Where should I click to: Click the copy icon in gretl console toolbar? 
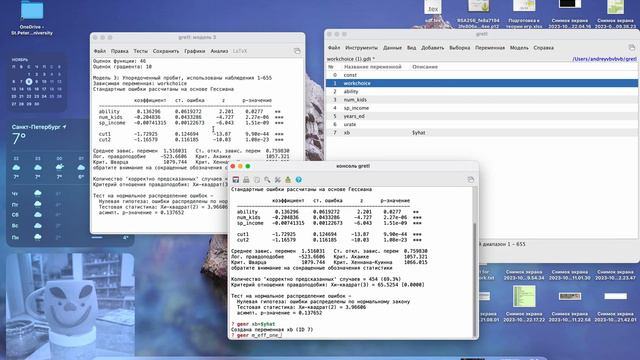[x=257, y=180]
